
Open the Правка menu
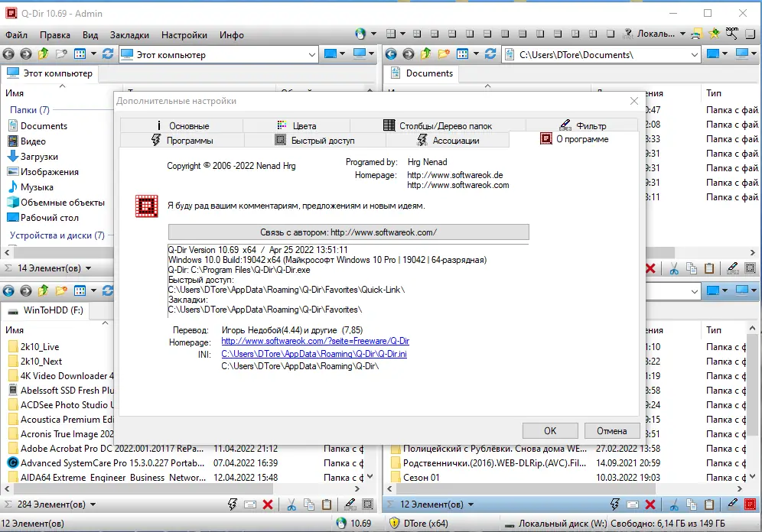pos(55,35)
